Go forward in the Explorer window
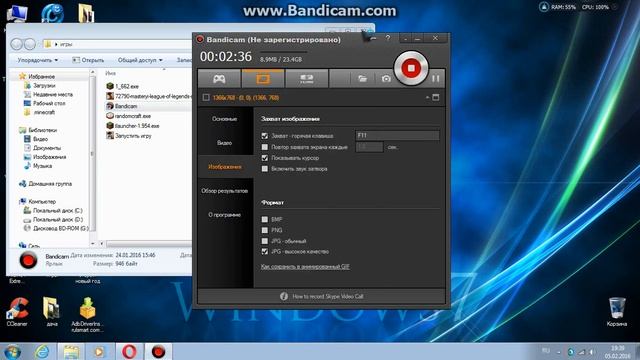640x360 pixels. pos(30,44)
